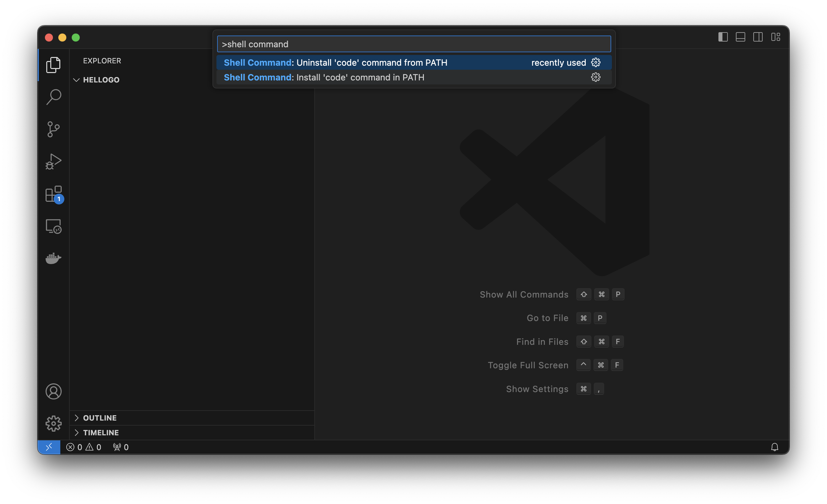Open the Manage gear at bottom left
Image resolution: width=827 pixels, height=504 pixels.
(53, 424)
